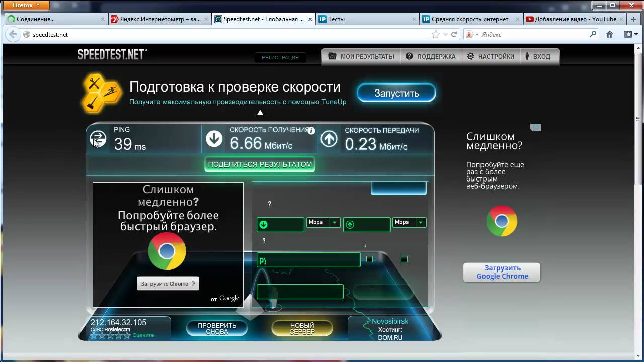The height and width of the screenshot is (362, 644).
Task: Open the Регистрация link
Action: pos(280,57)
